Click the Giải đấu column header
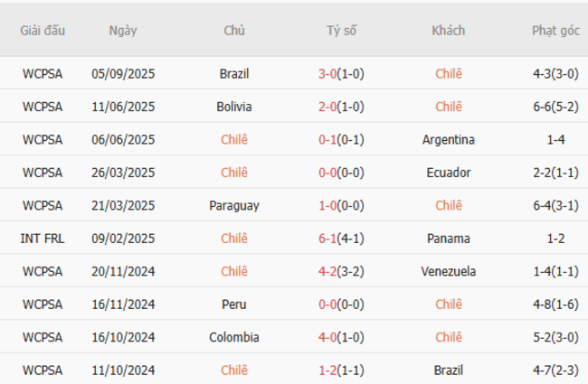 [x=43, y=30]
